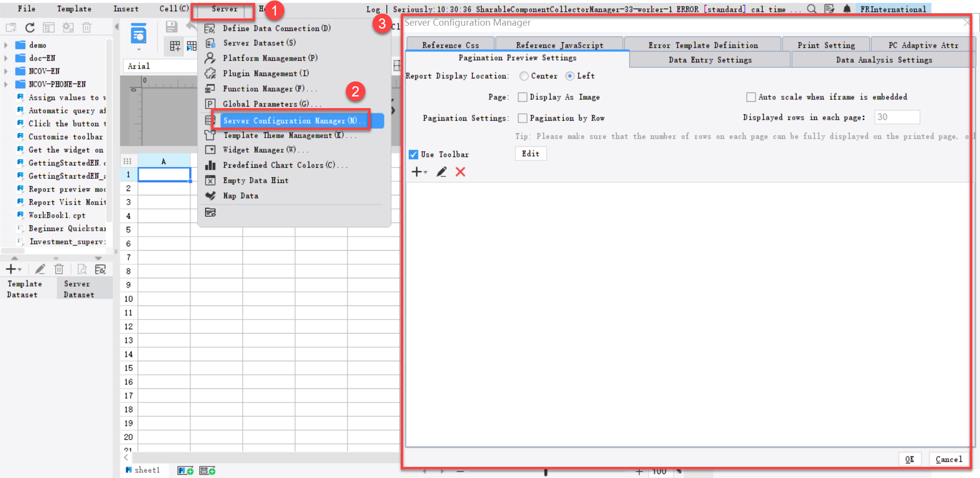Switch to Print Setting tab
This screenshot has width=980, height=478.
pyautogui.click(x=826, y=45)
